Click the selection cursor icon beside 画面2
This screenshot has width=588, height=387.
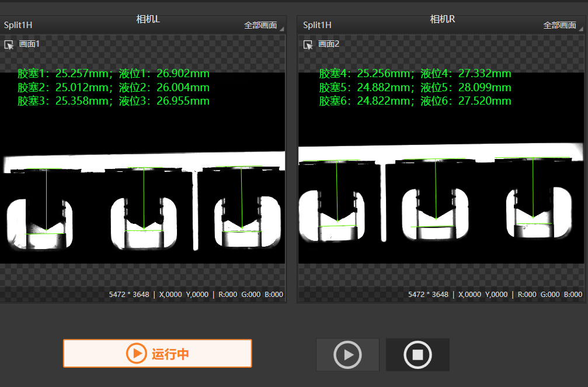pyautogui.click(x=308, y=44)
